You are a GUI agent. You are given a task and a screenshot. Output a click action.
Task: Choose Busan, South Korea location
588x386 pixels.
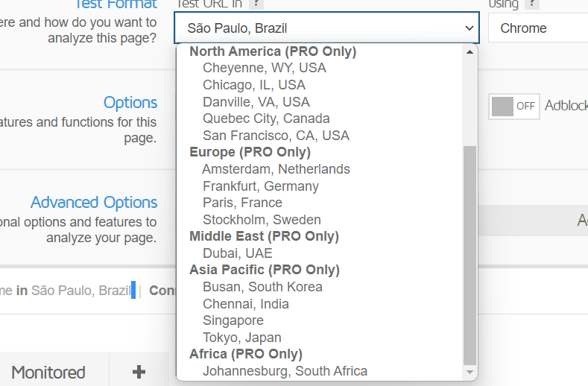pos(262,287)
